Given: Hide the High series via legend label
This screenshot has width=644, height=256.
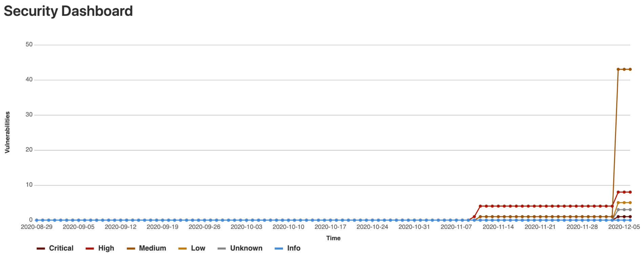Looking at the screenshot, I should [x=106, y=248].
